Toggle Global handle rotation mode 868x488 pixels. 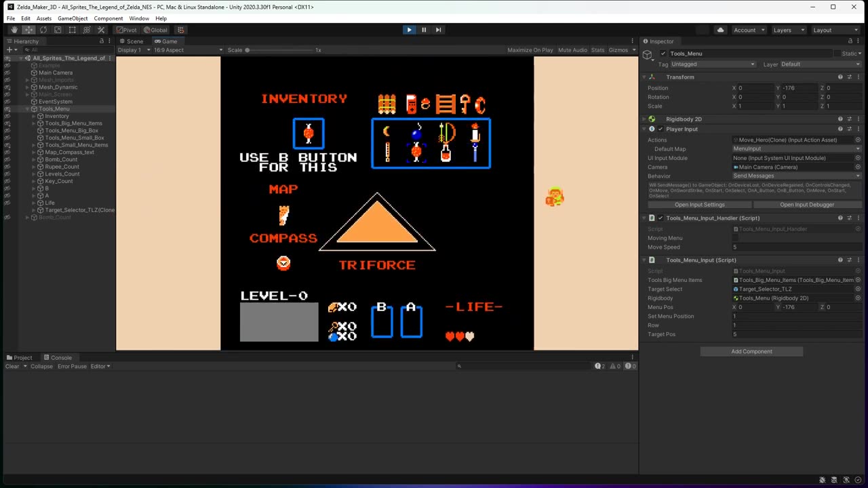tap(155, 30)
